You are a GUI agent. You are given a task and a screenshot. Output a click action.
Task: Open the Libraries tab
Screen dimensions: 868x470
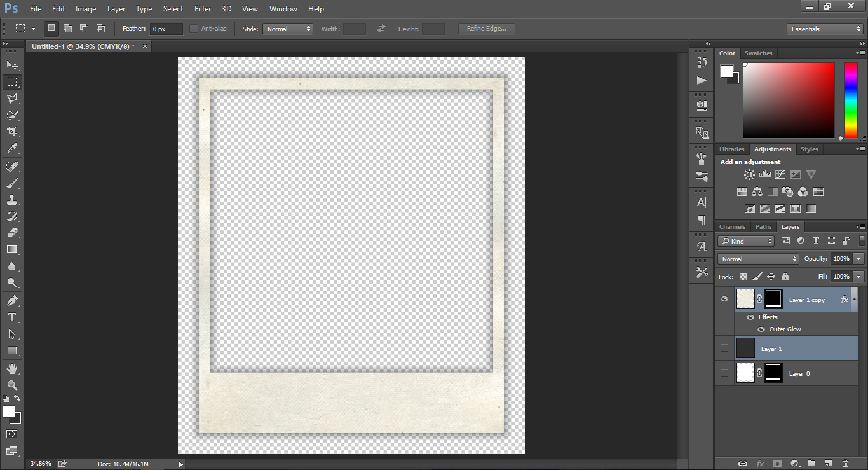tap(731, 149)
